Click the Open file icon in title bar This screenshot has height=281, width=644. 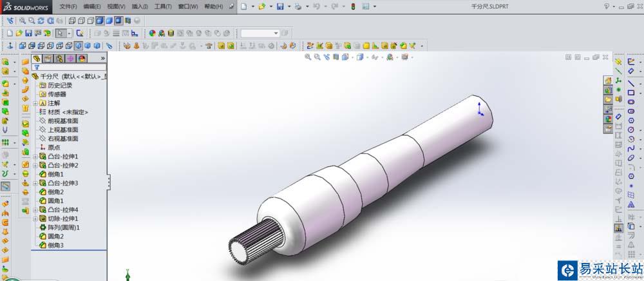pyautogui.click(x=261, y=6)
